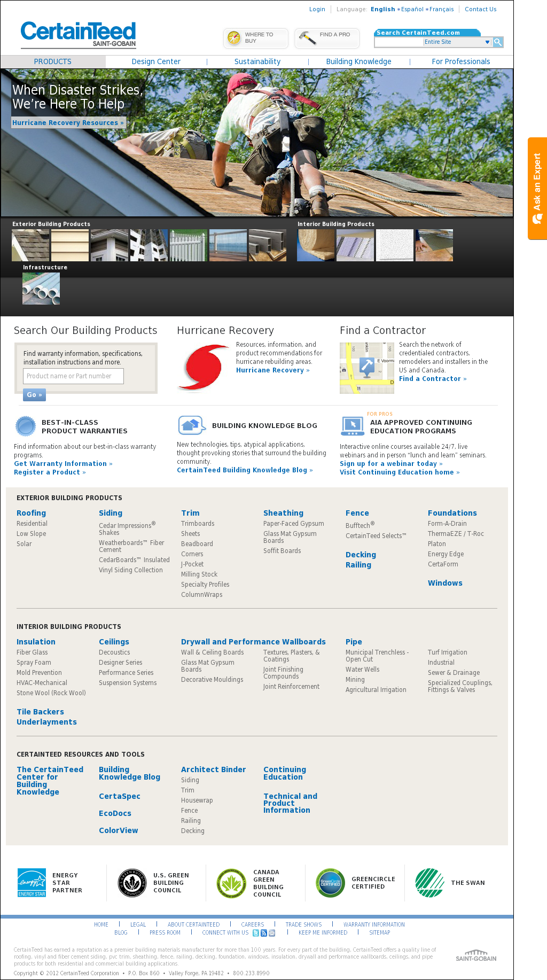Switch language to Español
This screenshot has height=980, width=547.
pyautogui.click(x=412, y=10)
